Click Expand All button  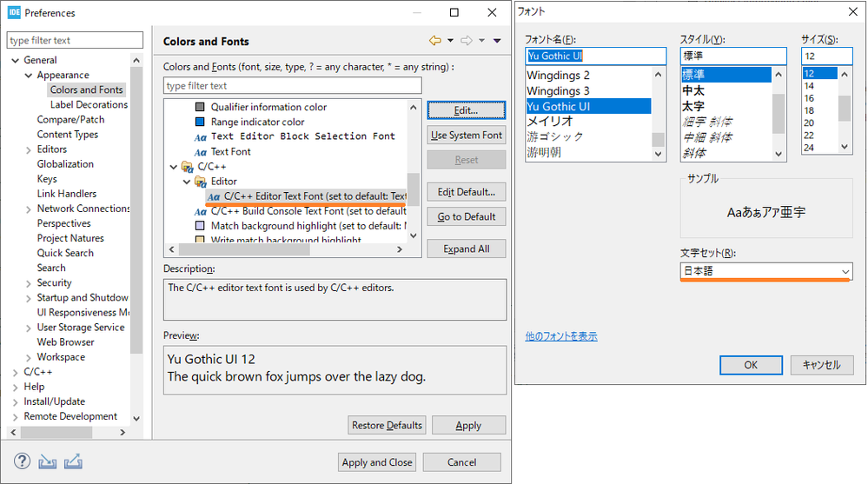[x=466, y=249]
